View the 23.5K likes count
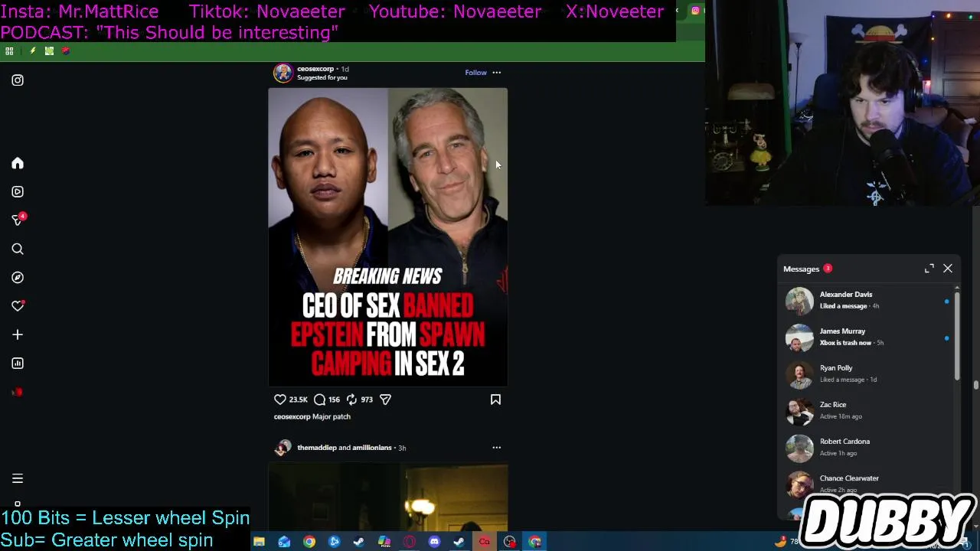 298,399
